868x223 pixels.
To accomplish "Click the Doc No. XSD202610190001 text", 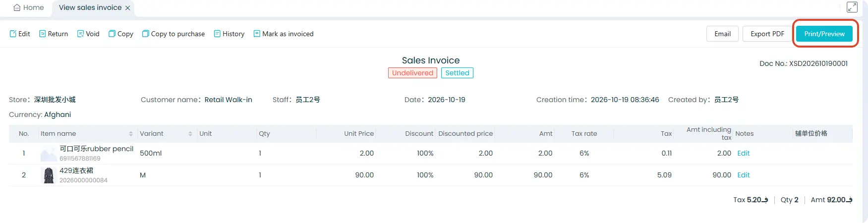I will 804,63.
